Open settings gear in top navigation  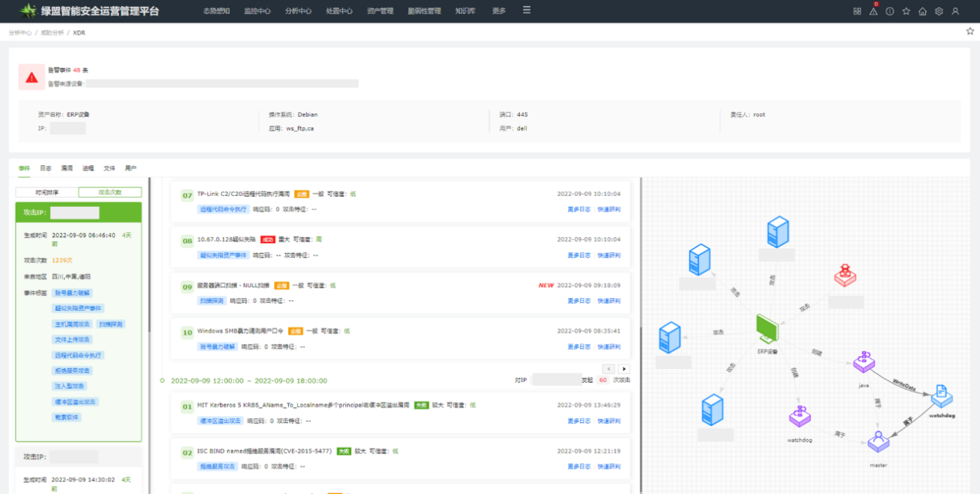pos(939,12)
